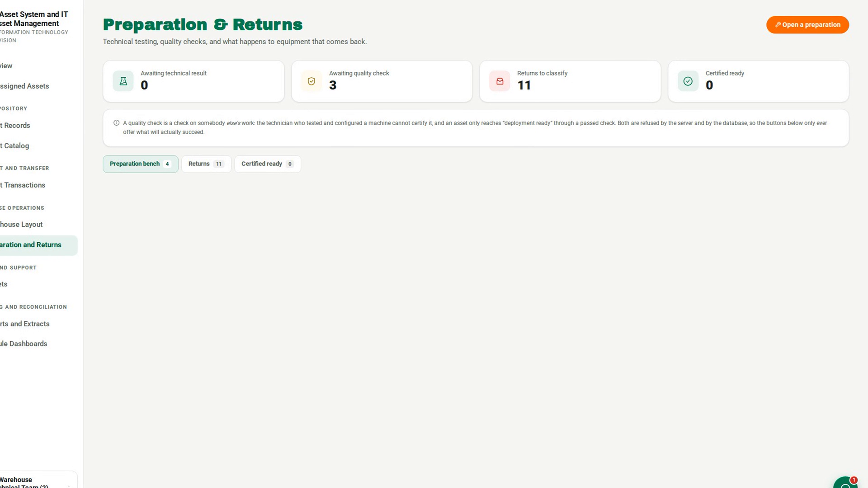Open the Certified ready tab
Viewport: 868px width, 488px height.
pyautogui.click(x=268, y=164)
